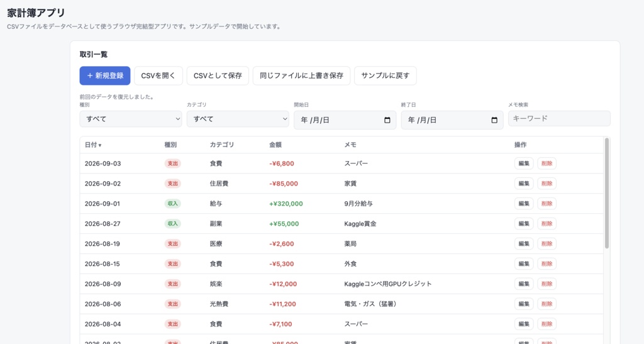The width and height of the screenshot is (644, 344).
Task: Focus the 終了日 date input
Action: (x=452, y=120)
